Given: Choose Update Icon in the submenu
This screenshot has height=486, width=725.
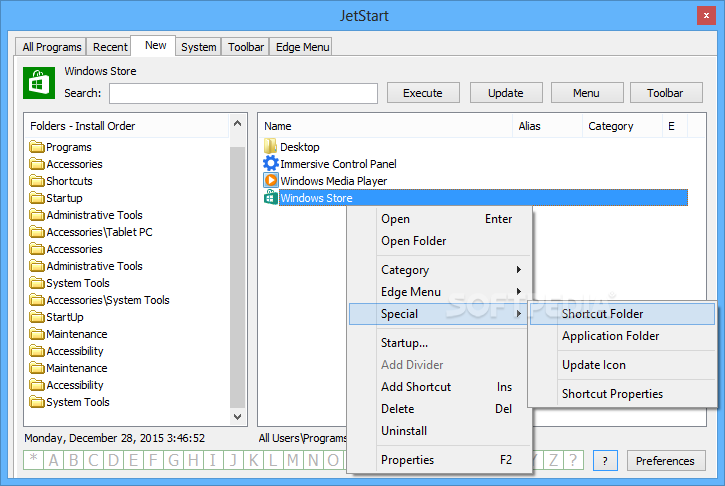Looking at the screenshot, I should point(622,365).
